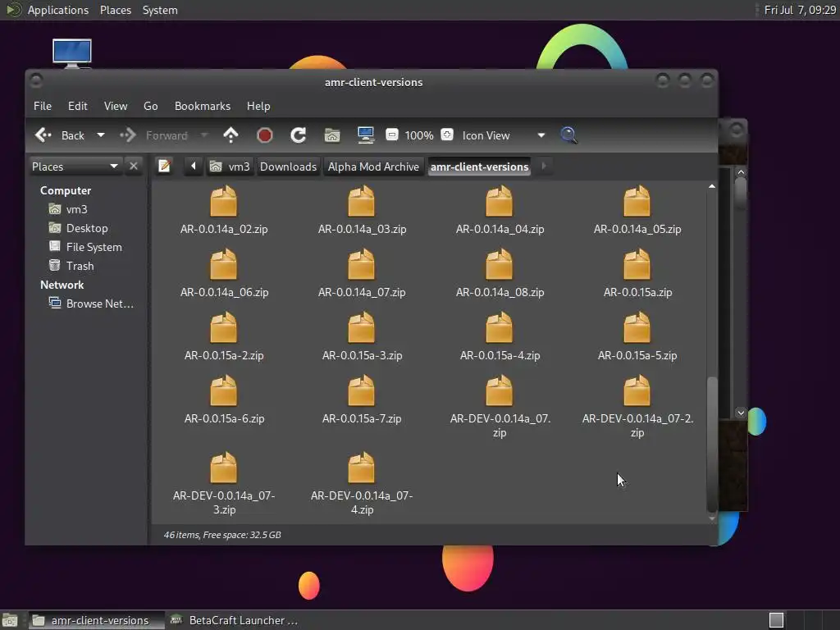Go to Alpha Mod Archive path button

click(x=373, y=167)
